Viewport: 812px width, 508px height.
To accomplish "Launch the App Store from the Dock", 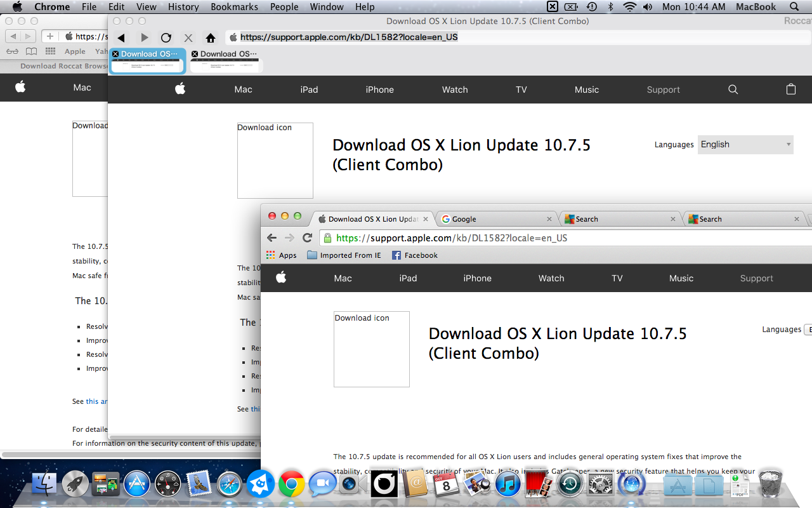I will [x=137, y=484].
